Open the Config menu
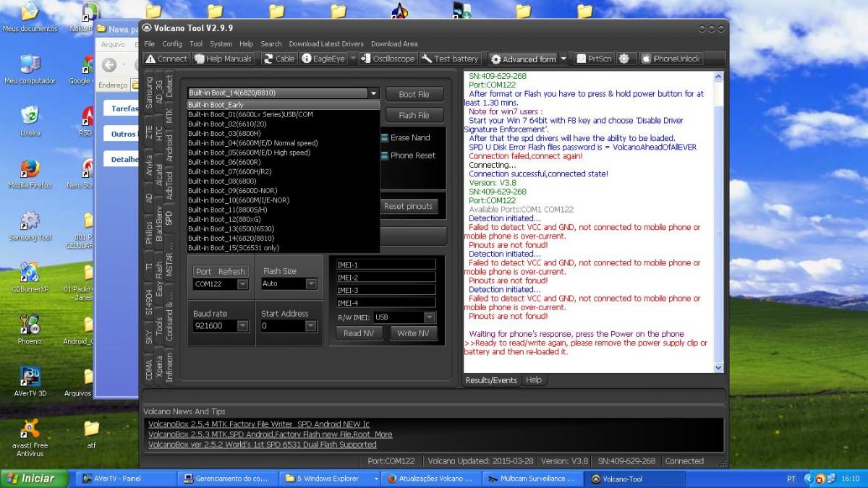Image resolution: width=868 pixels, height=488 pixels. pyautogui.click(x=172, y=44)
